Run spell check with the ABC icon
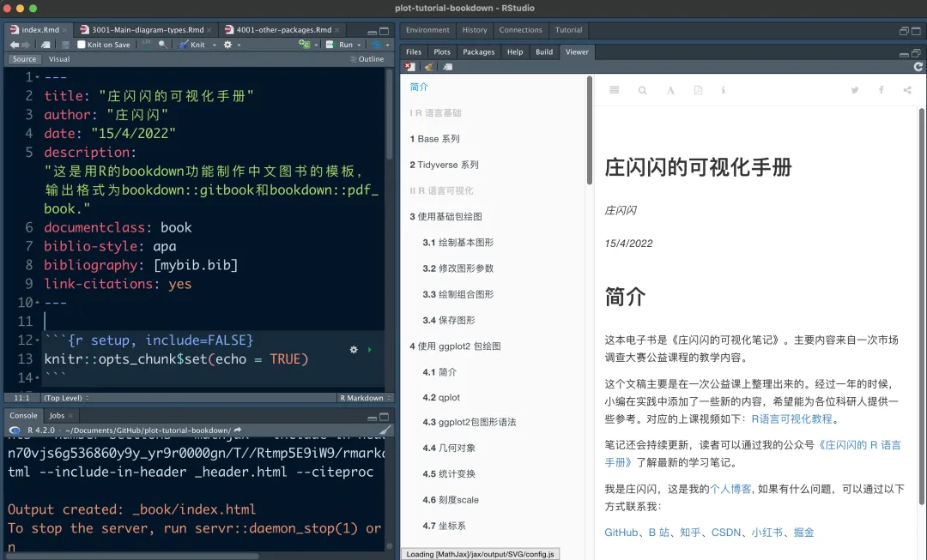The image size is (927, 560). click(x=147, y=45)
